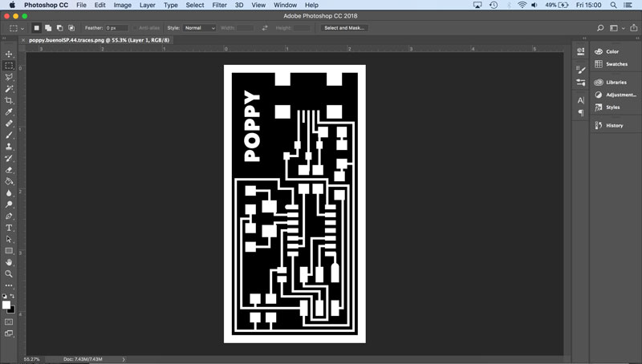Choose New selection mode
Screen dimensions: 642x364
point(36,28)
